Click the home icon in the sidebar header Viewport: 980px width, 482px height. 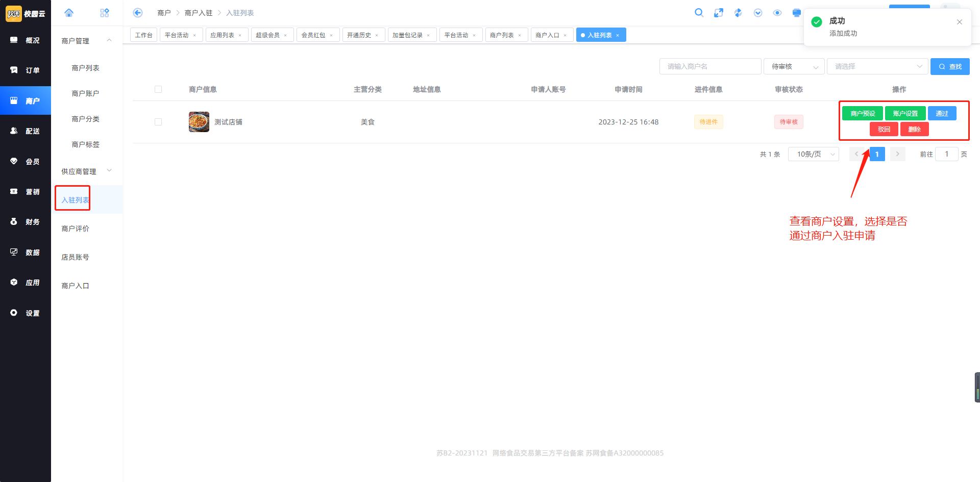coord(69,13)
